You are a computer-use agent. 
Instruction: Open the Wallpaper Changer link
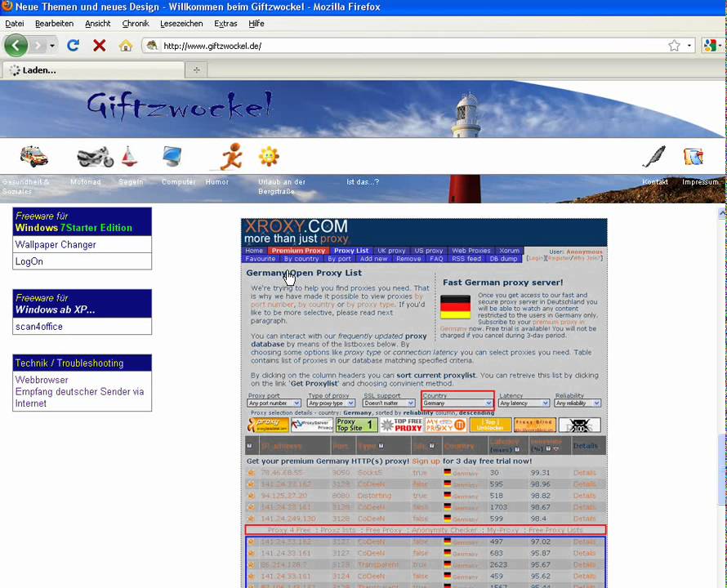point(56,245)
